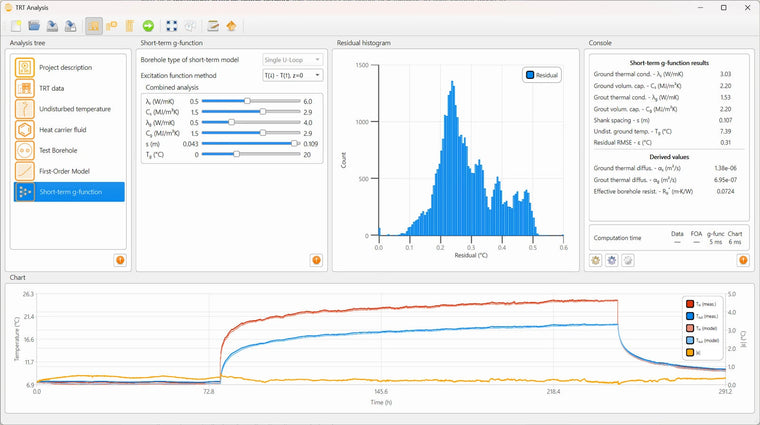Click the TRT data table icon
The width and height of the screenshot is (760, 425).
click(x=24, y=88)
